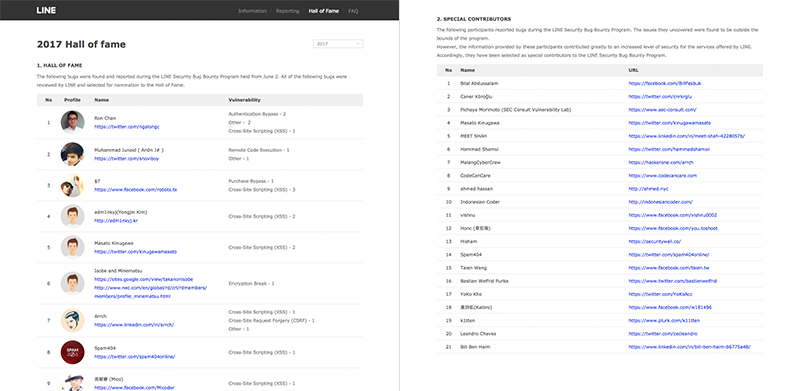Open the facebook.com/vishnu0002 link
This screenshot has width=800, height=391.
click(x=673, y=215)
